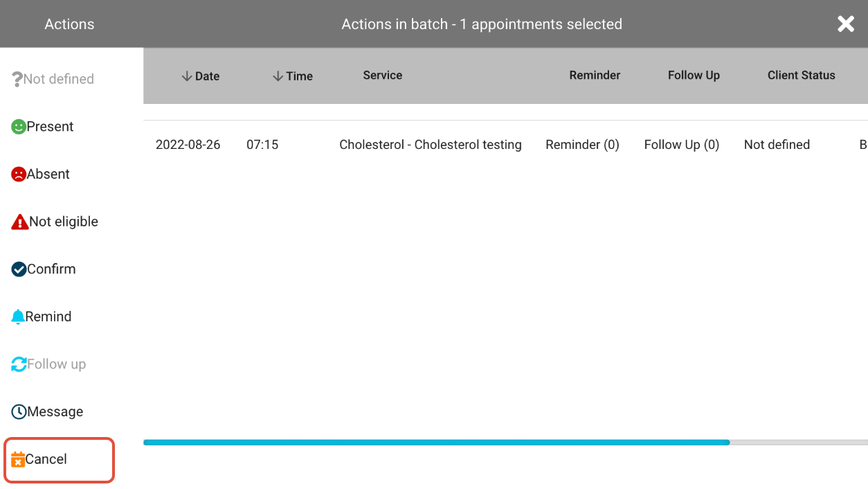868x489 pixels.
Task: Select the Cancel action label
Action: (46, 459)
